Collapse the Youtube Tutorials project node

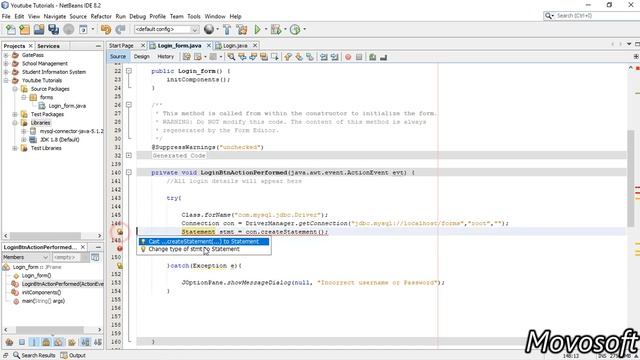click(6, 80)
